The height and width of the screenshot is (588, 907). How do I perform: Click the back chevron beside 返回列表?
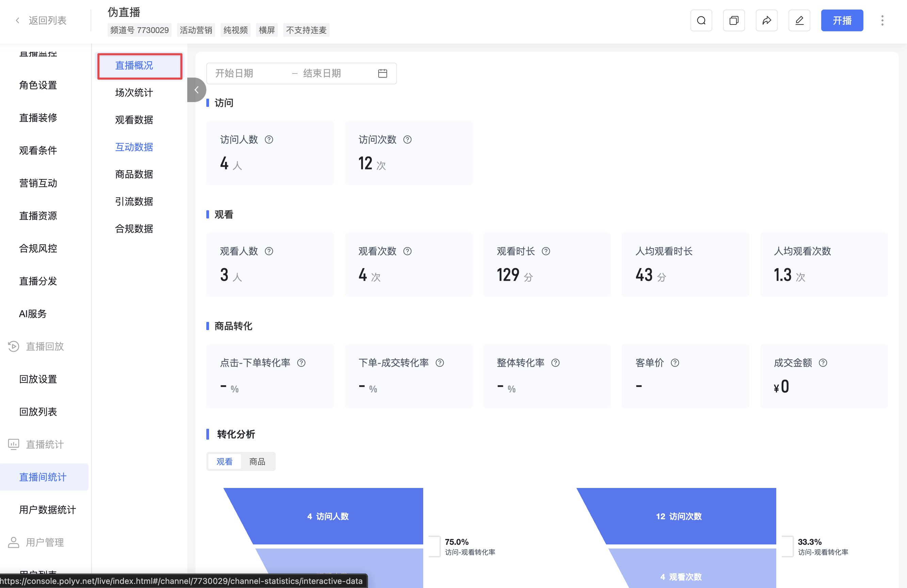(x=17, y=20)
